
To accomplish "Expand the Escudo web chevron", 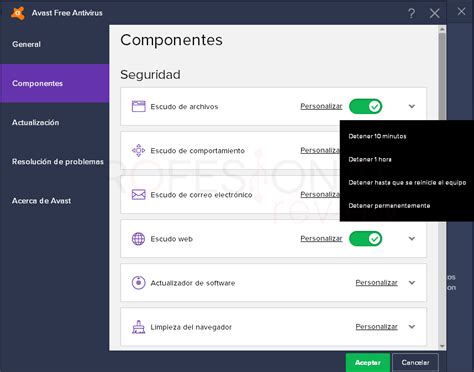I will (x=412, y=239).
